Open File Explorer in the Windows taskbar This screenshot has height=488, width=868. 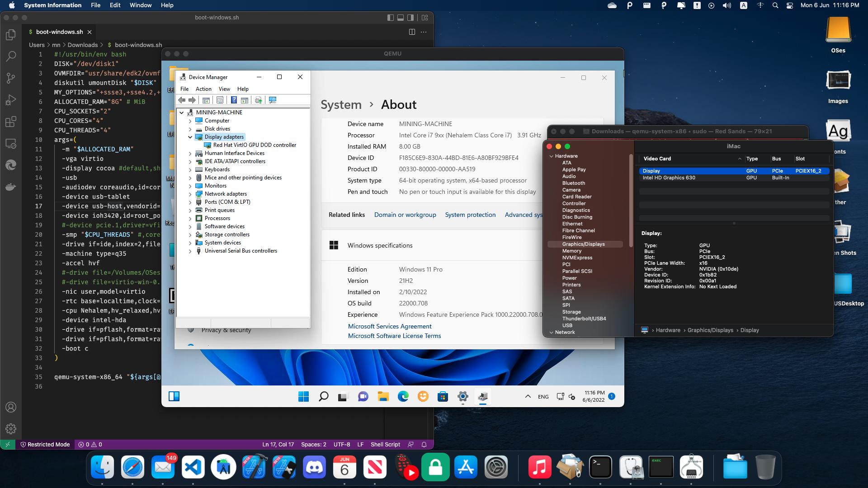pyautogui.click(x=383, y=397)
